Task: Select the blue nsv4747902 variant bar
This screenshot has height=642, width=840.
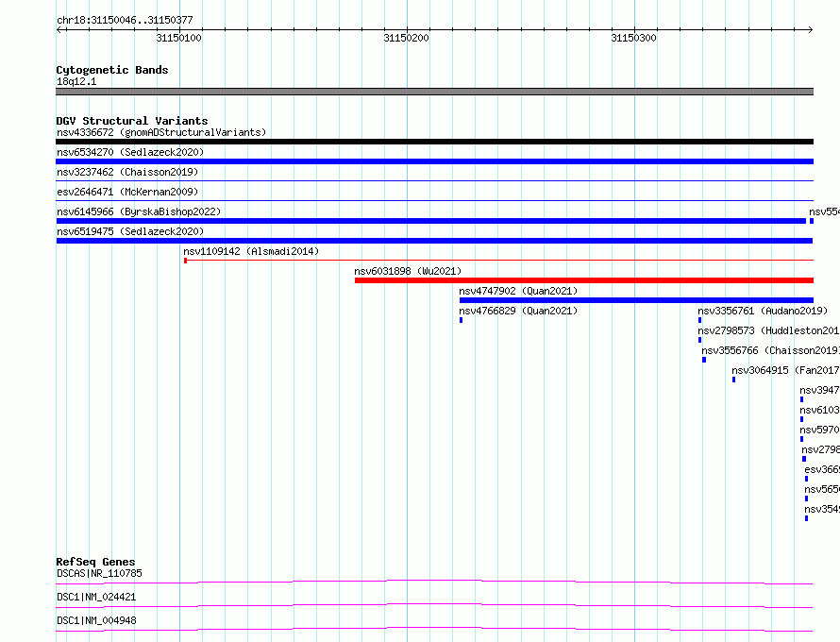Action: 636,300
